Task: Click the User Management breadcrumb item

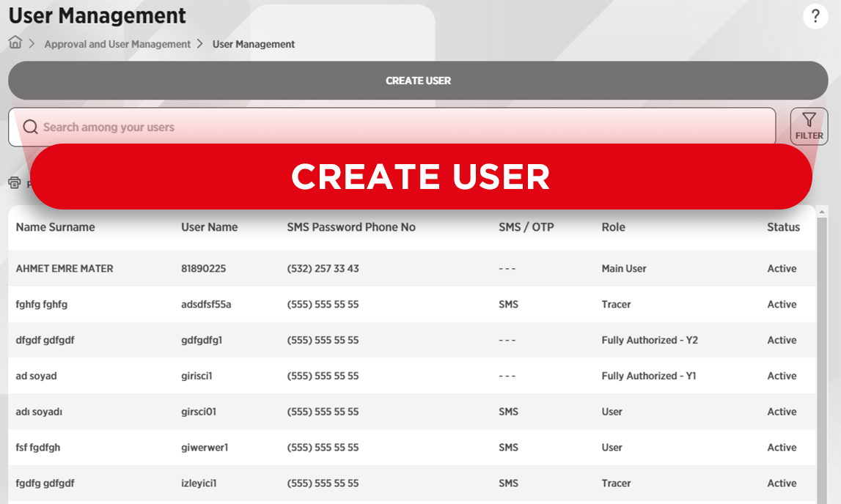Action: click(x=254, y=44)
